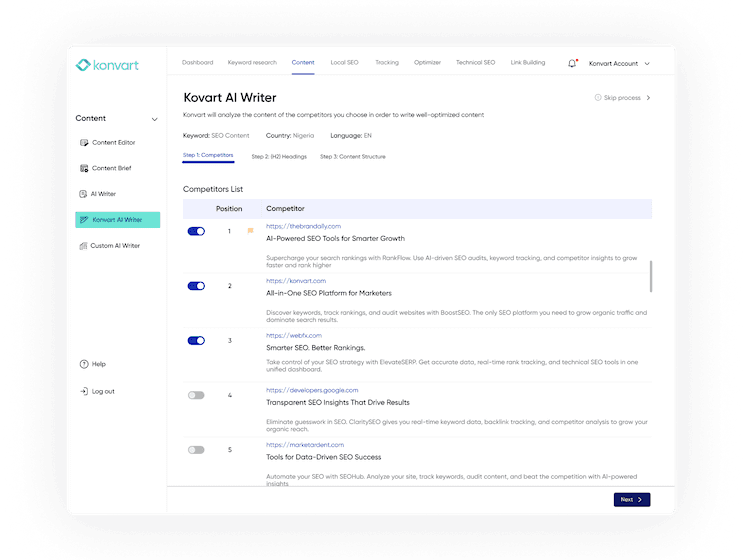Open Content Brief in sidebar
Image resolution: width=743 pixels, height=560 pixels.
pos(111,168)
